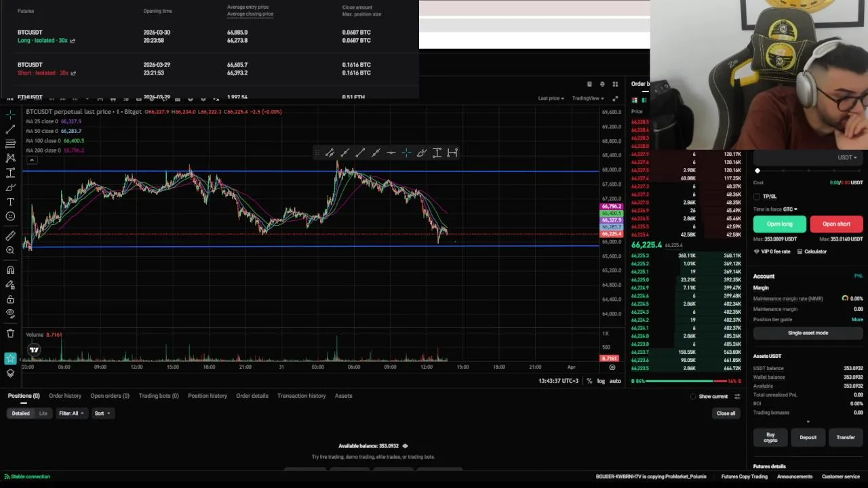
Task: Select the Text annotation tool
Action: [x=10, y=202]
